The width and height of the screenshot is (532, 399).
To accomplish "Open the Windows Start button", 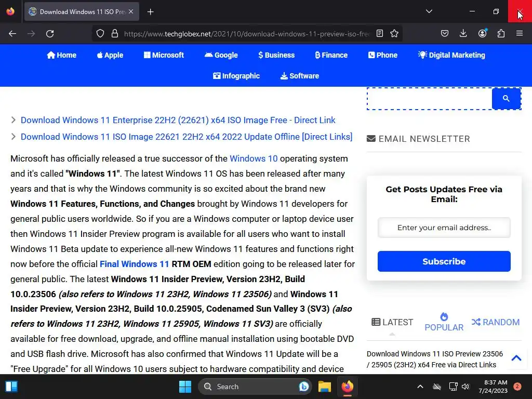I will point(185,387).
